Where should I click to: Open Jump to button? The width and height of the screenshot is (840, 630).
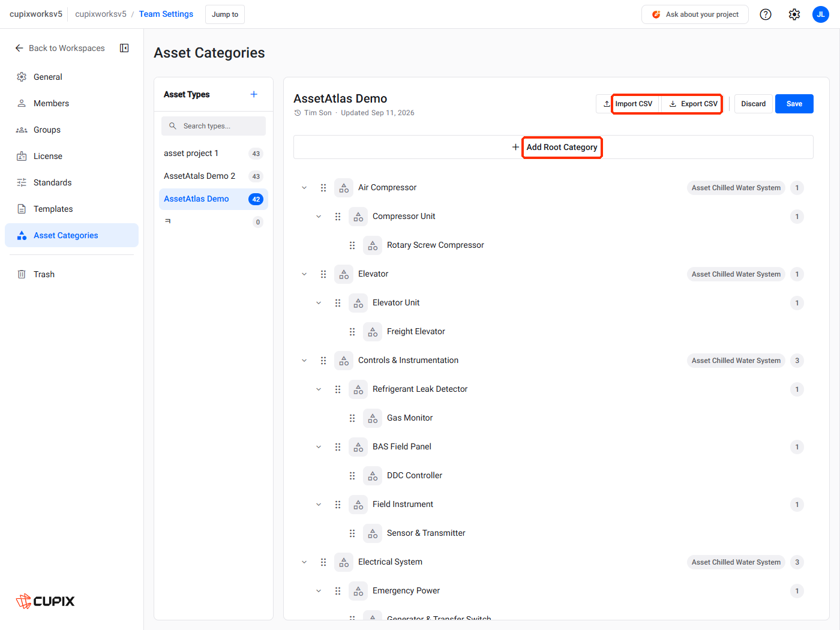tap(225, 14)
